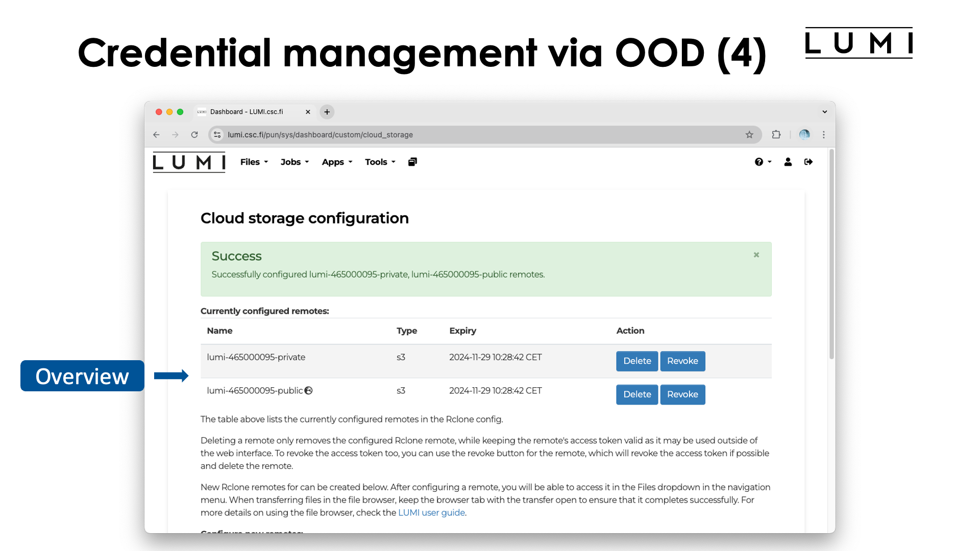Click the LUMI logo in the navbar
Viewport: 980px width, 551px height.
(189, 162)
